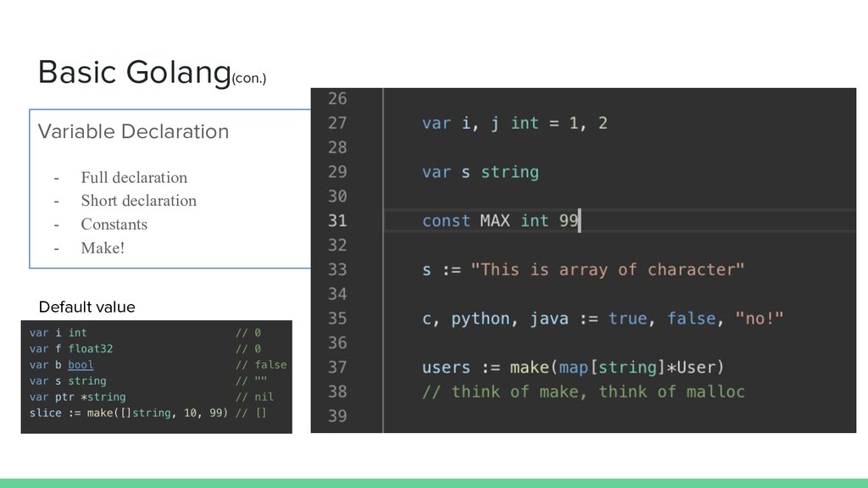Click the 'Basic Golang' slide title
The width and height of the screenshot is (868, 488).
pyautogui.click(x=135, y=73)
